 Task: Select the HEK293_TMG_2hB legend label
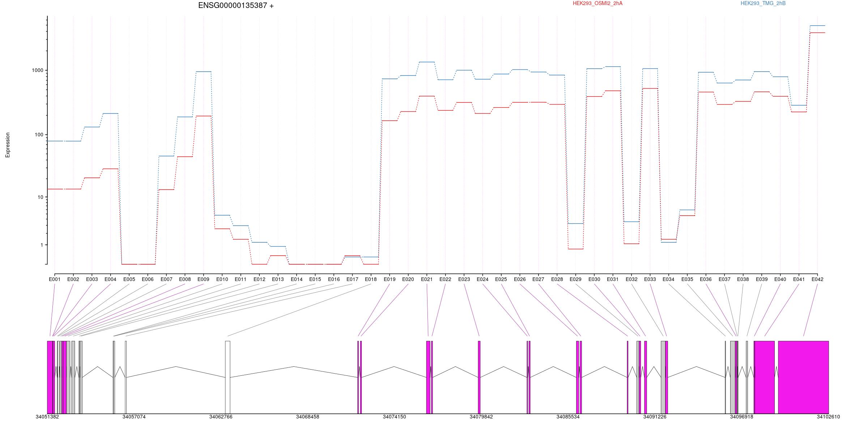pos(763,3)
